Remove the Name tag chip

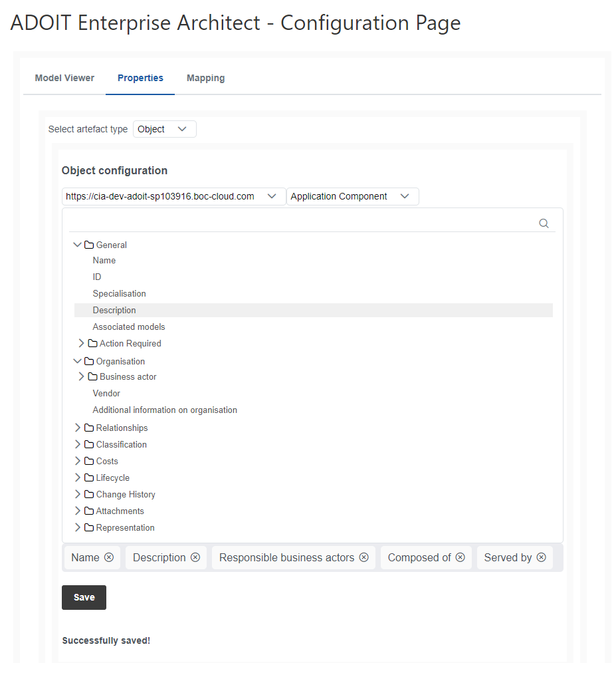[109, 557]
